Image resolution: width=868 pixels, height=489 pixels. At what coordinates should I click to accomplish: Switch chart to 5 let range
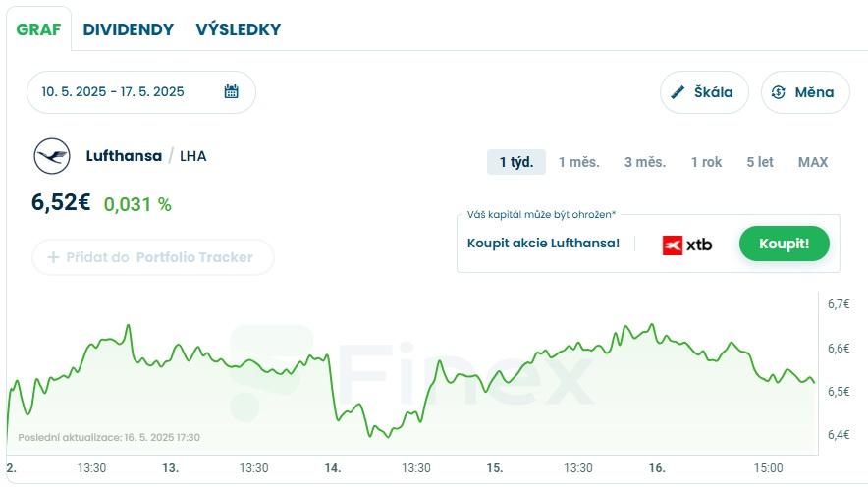[760, 162]
